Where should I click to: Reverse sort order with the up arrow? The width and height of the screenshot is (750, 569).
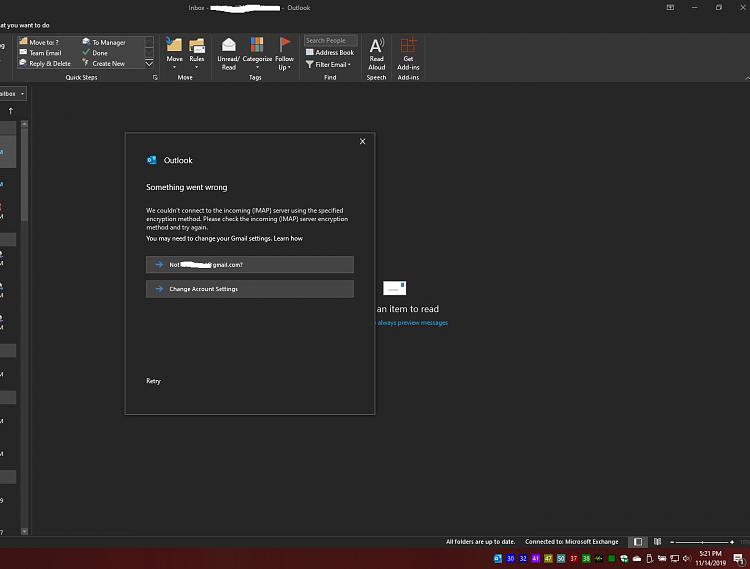[11, 111]
